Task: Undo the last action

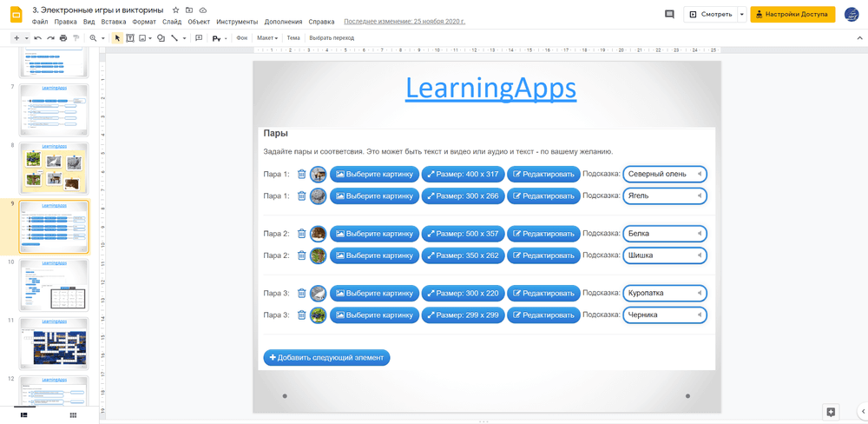Action: [x=37, y=38]
